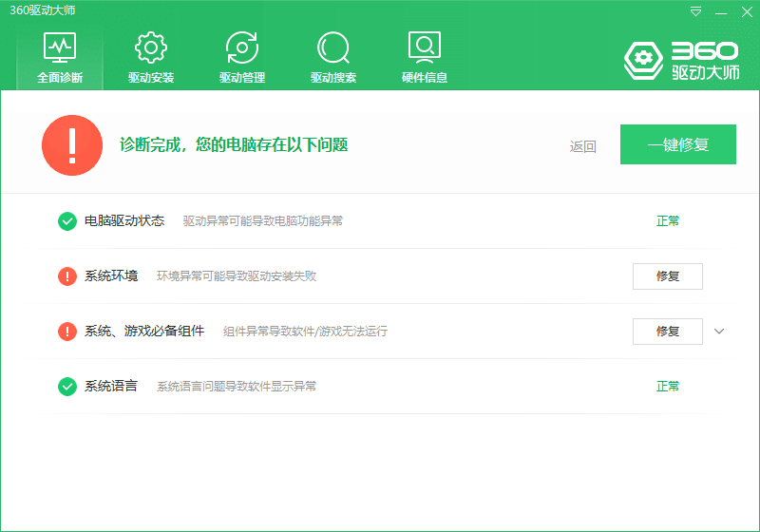Minimize the 360驱动大师 window
760x532 pixels.
coord(721,12)
